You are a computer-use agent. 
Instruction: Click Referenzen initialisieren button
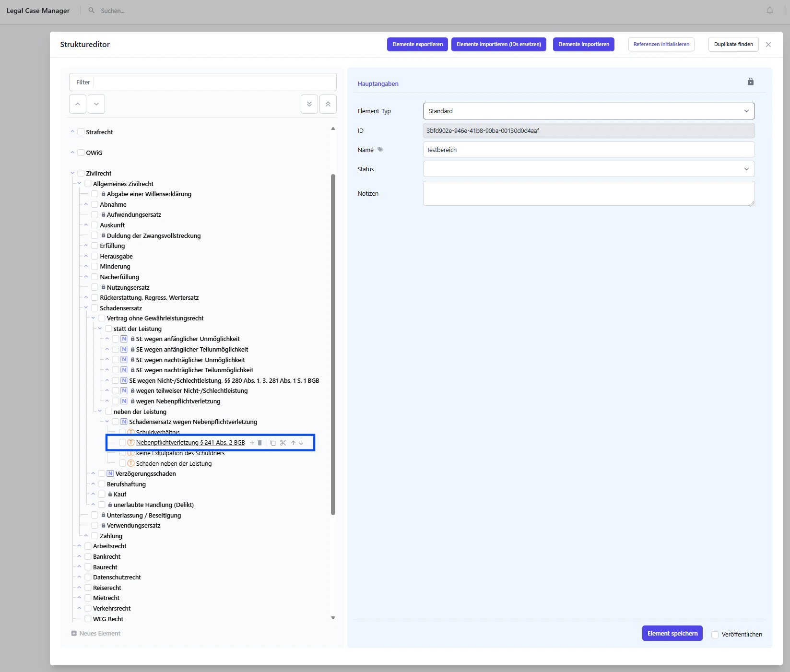click(661, 44)
